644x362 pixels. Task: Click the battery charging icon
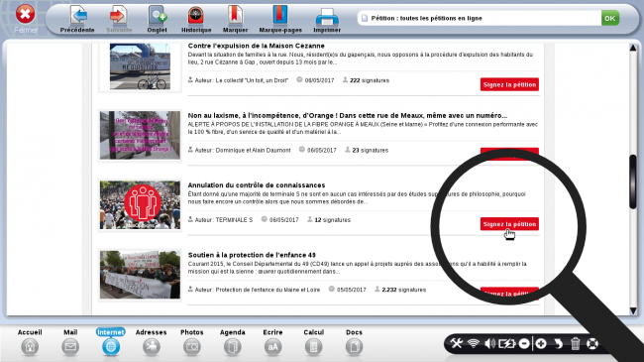coord(507,343)
